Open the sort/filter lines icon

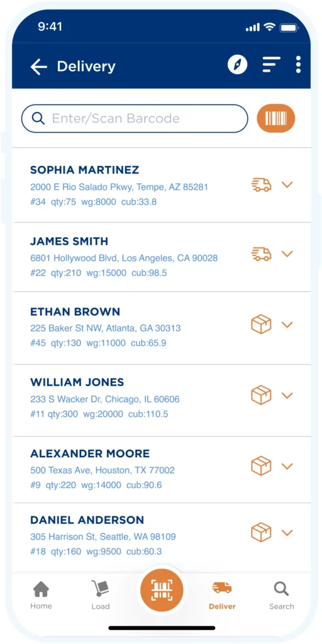pyautogui.click(x=272, y=65)
